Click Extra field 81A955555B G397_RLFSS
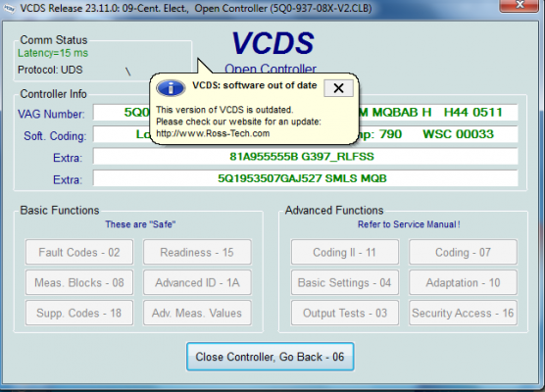This screenshot has height=392, width=545. click(305, 157)
